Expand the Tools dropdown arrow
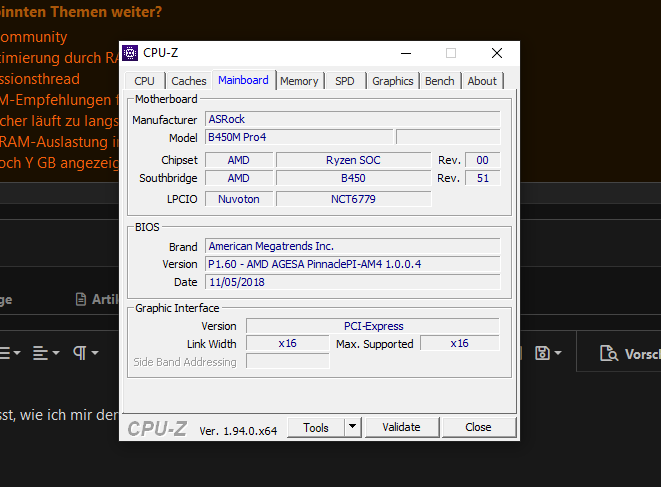This screenshot has height=487, width=661. coord(352,428)
